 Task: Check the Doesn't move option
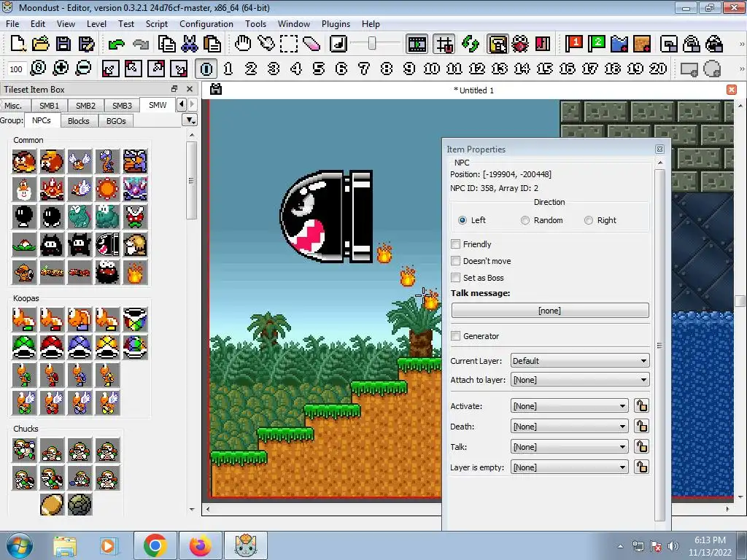click(455, 260)
